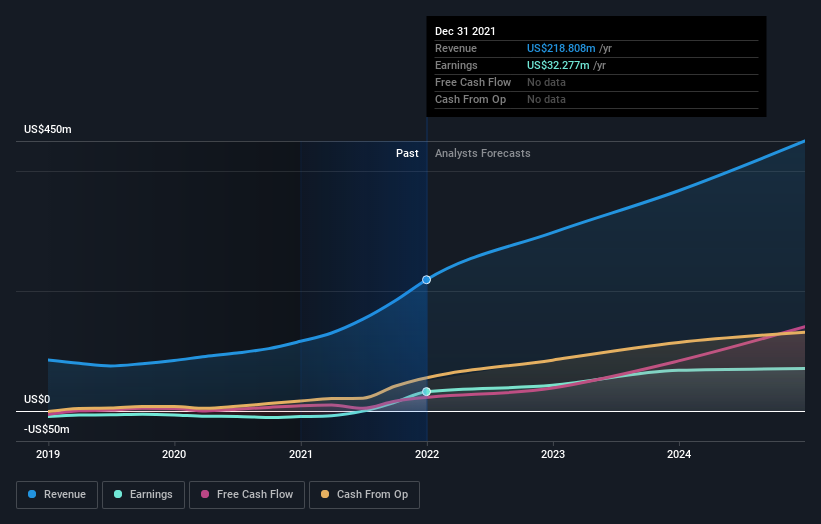Click the 2020 x-axis label
Viewport: 821px width, 524px height.
tap(174, 454)
